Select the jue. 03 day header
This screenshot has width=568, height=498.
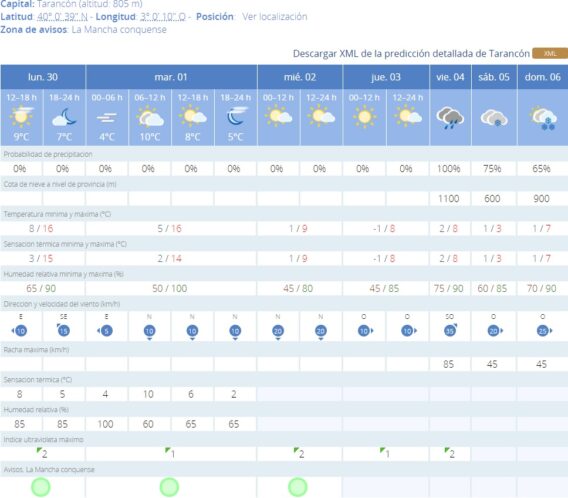386,77
